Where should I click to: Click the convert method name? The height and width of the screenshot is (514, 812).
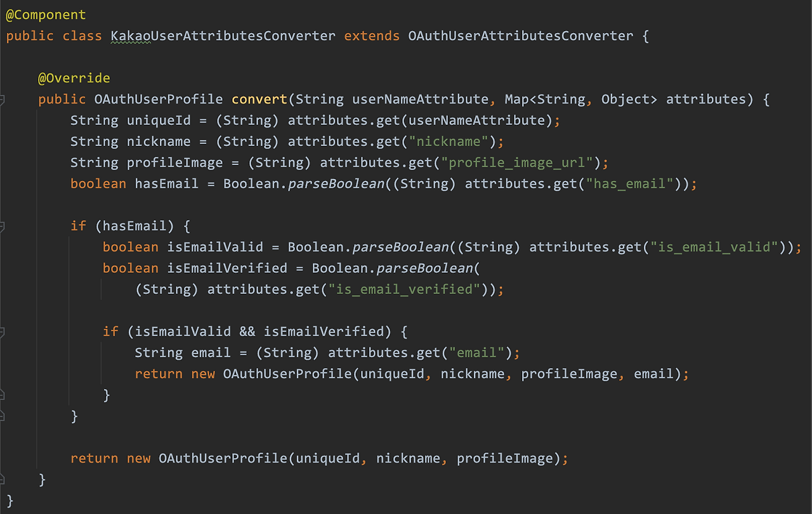point(259,99)
